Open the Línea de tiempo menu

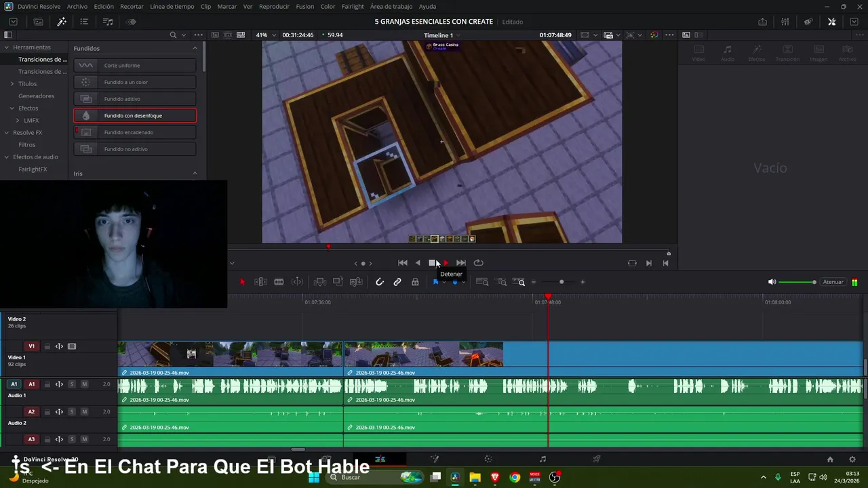pyautogui.click(x=172, y=6)
